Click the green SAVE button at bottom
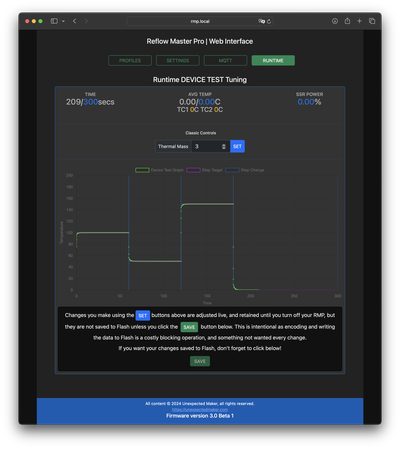Viewport: 400px width, 449px height. coord(200,361)
